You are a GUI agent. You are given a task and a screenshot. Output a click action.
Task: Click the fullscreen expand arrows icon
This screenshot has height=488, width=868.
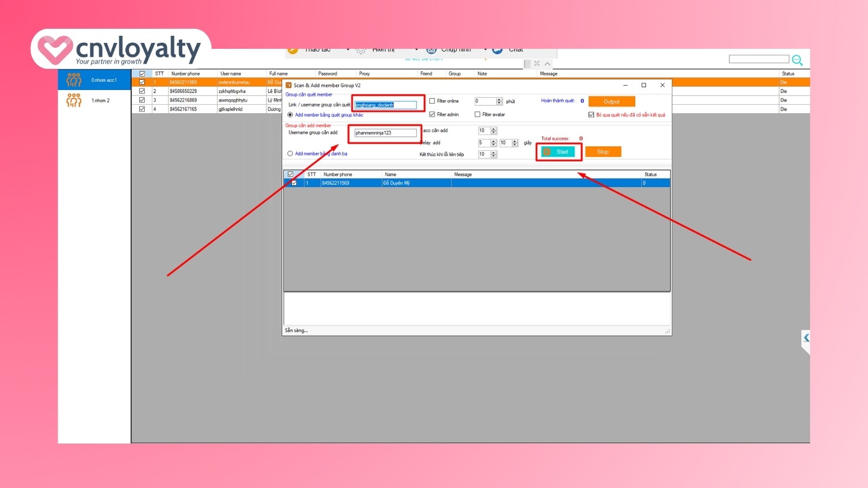click(537, 63)
